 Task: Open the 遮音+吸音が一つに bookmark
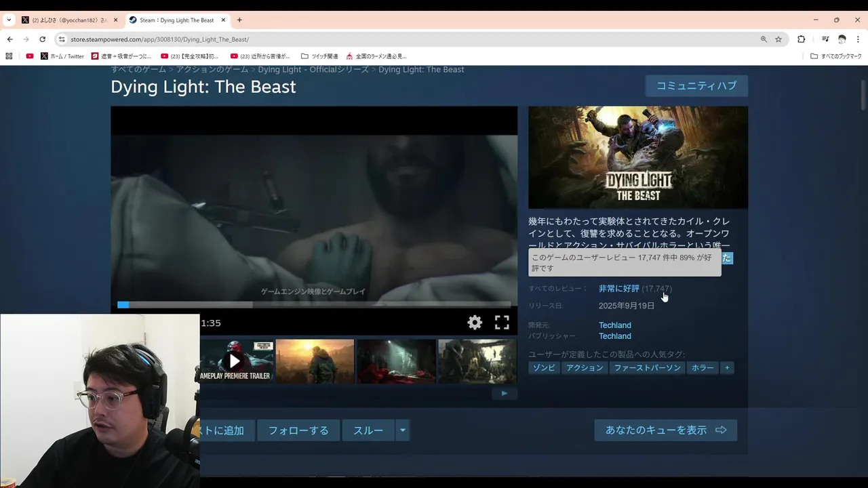[121, 56]
